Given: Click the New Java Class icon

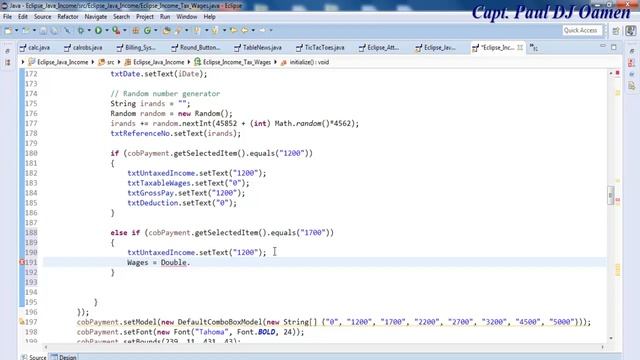Looking at the screenshot, I should tap(147, 30).
